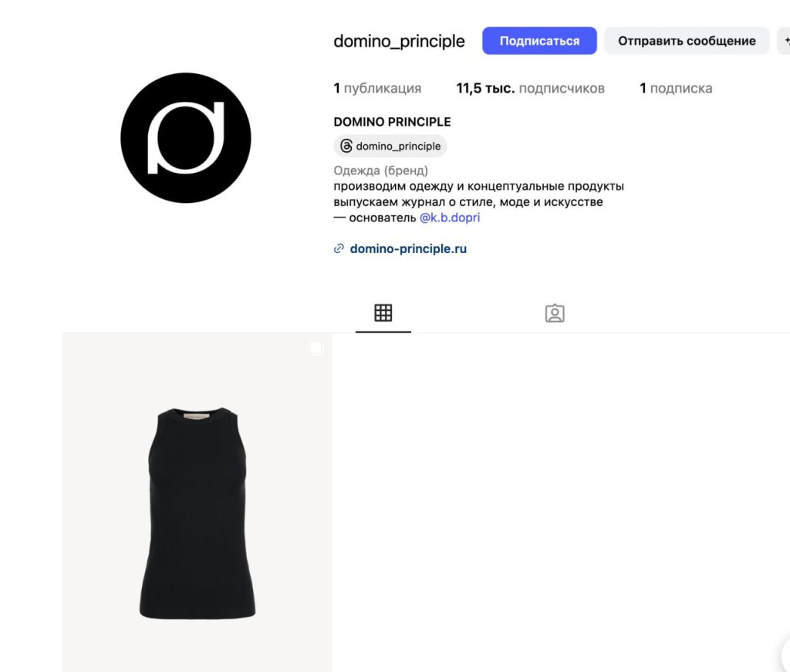Click the link chain icon beside website
The width and height of the screenshot is (790, 672).
(339, 248)
